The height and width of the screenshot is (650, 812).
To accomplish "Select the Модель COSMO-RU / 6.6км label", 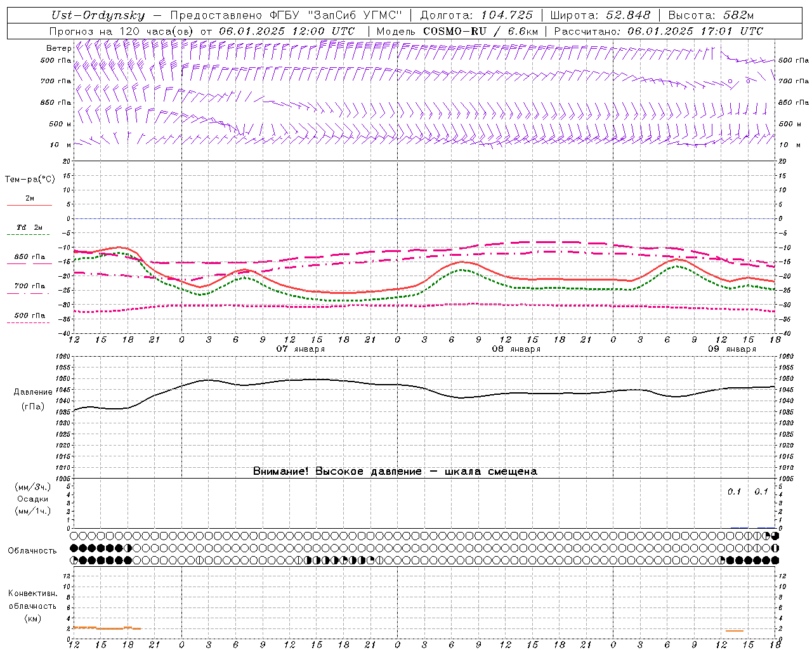I will [457, 31].
